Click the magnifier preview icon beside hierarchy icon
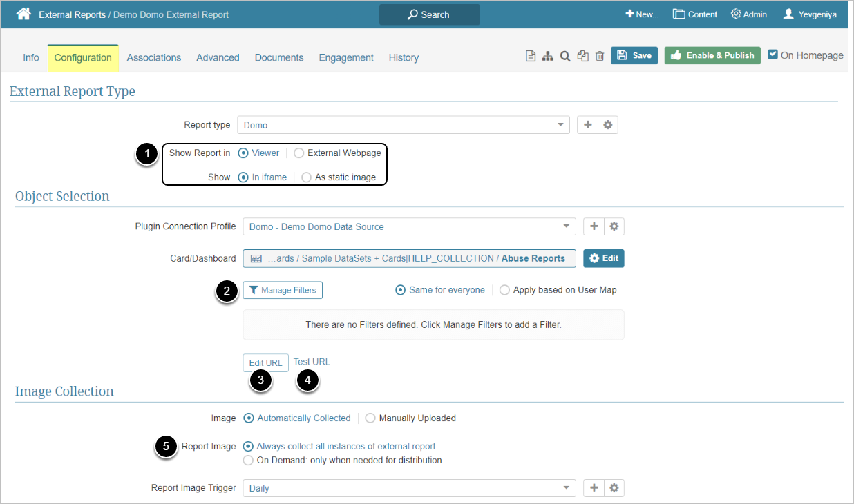This screenshot has width=854, height=504. pos(565,57)
